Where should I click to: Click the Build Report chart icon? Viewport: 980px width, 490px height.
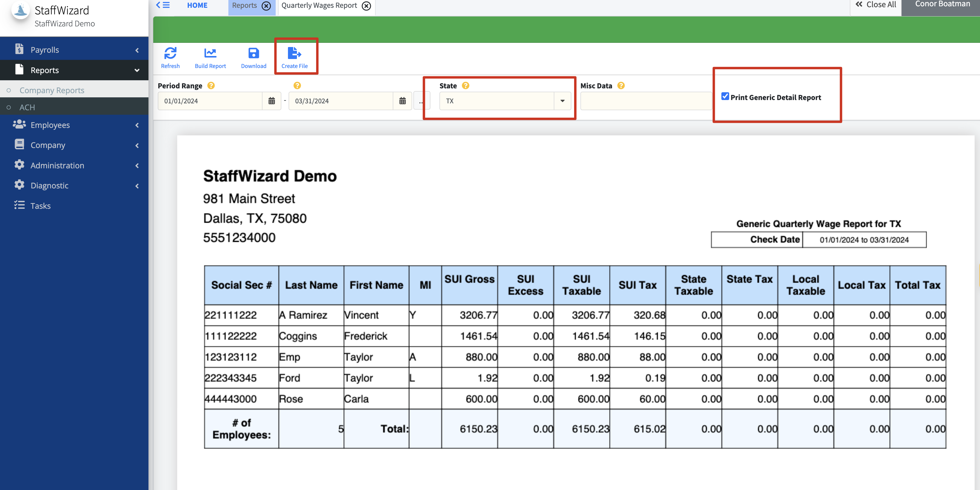point(210,53)
